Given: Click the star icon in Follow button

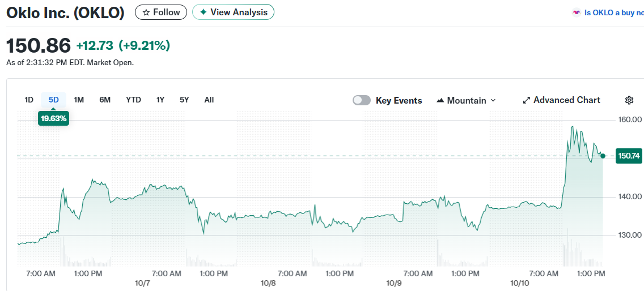Looking at the screenshot, I should [146, 12].
